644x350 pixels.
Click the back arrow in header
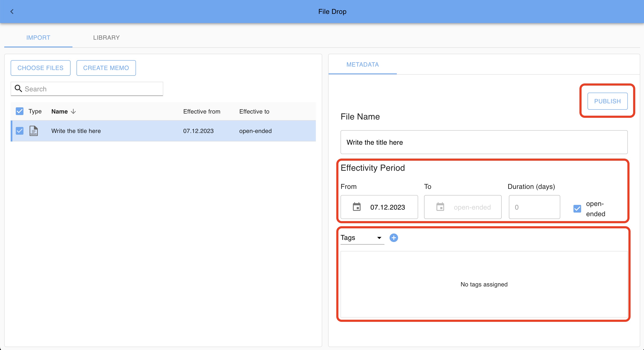pos(12,12)
